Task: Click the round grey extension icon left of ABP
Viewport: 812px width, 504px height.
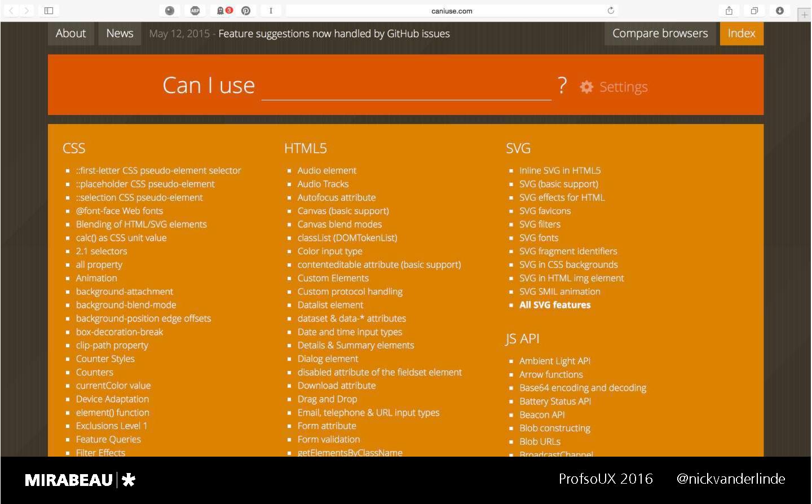Action: (170, 11)
